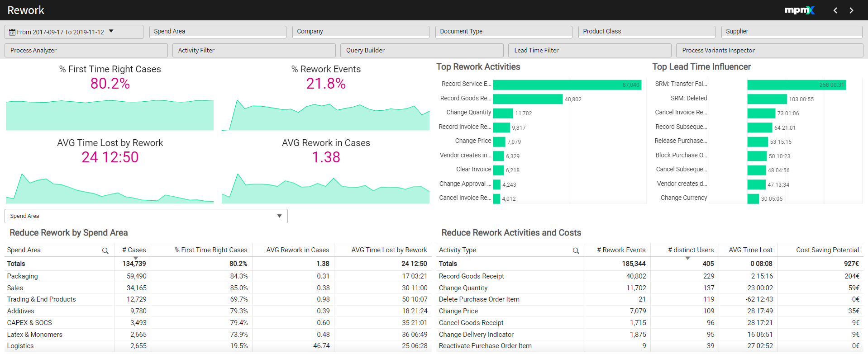Sort by AVG Time Lost column header

[750, 250]
